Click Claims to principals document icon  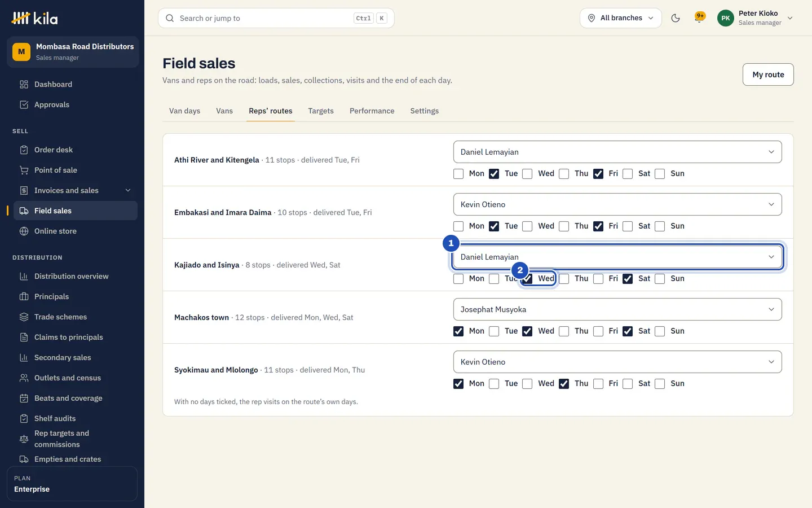tap(24, 338)
